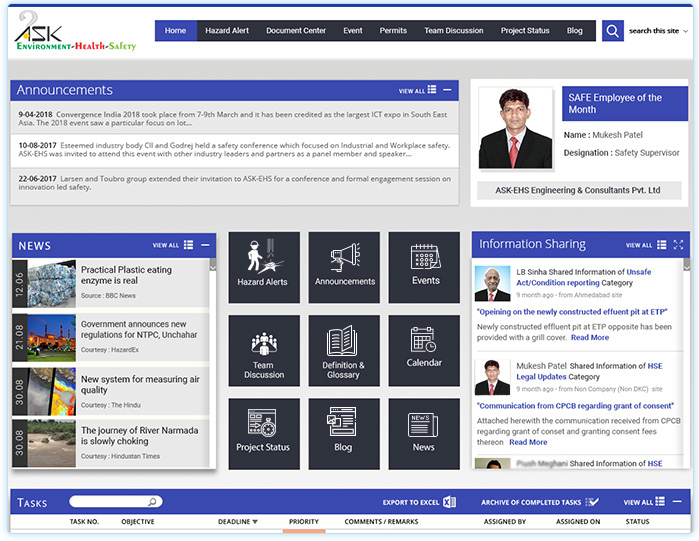Open Definition & Glossary tile
The height and width of the screenshot is (541, 699).
coord(344,350)
